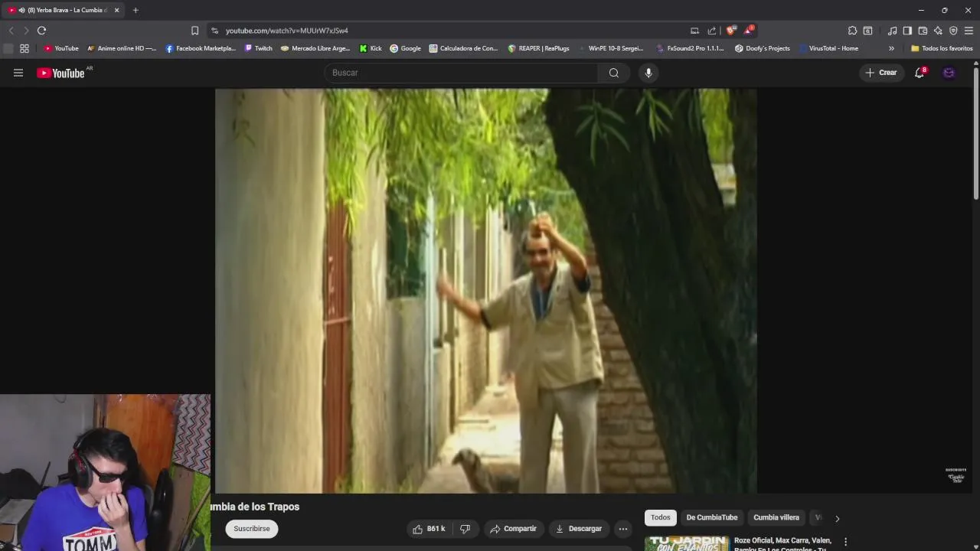Open the music note playlist icon
Viewport: 980px width, 551px height.
[892, 31]
